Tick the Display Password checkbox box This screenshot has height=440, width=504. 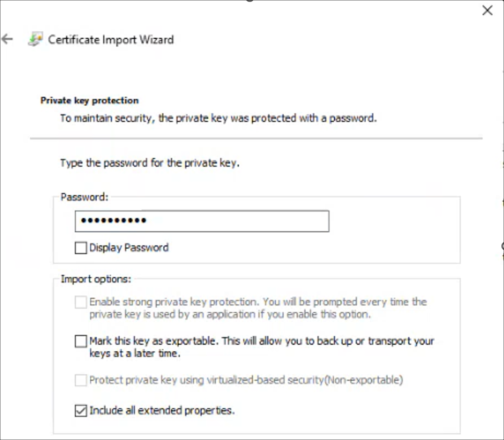[81, 248]
